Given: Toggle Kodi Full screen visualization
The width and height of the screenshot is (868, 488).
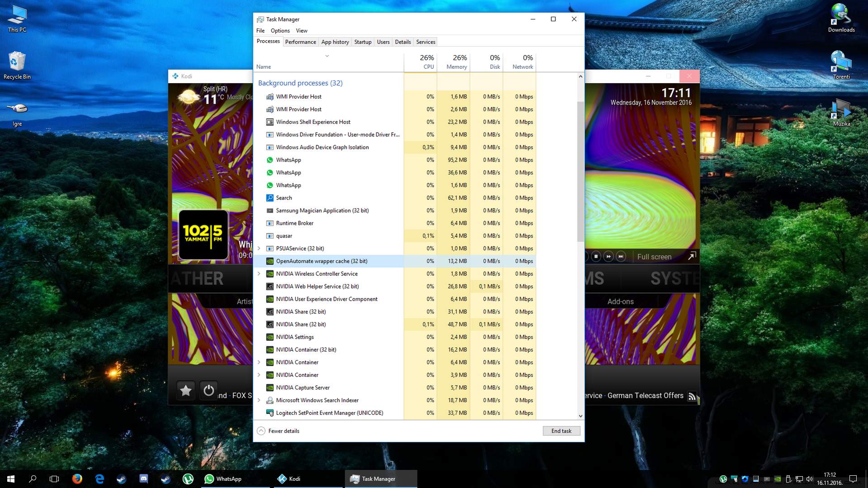Looking at the screenshot, I should pos(654,257).
